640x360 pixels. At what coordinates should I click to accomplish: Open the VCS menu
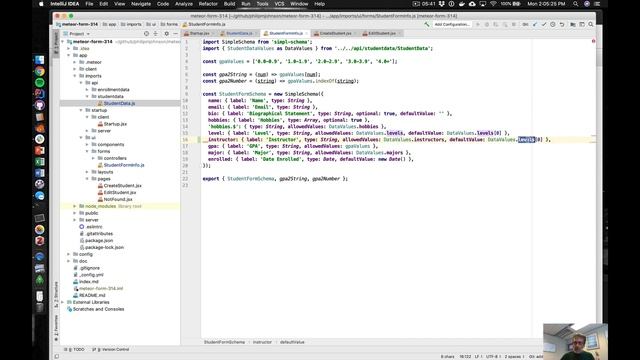click(x=279, y=4)
